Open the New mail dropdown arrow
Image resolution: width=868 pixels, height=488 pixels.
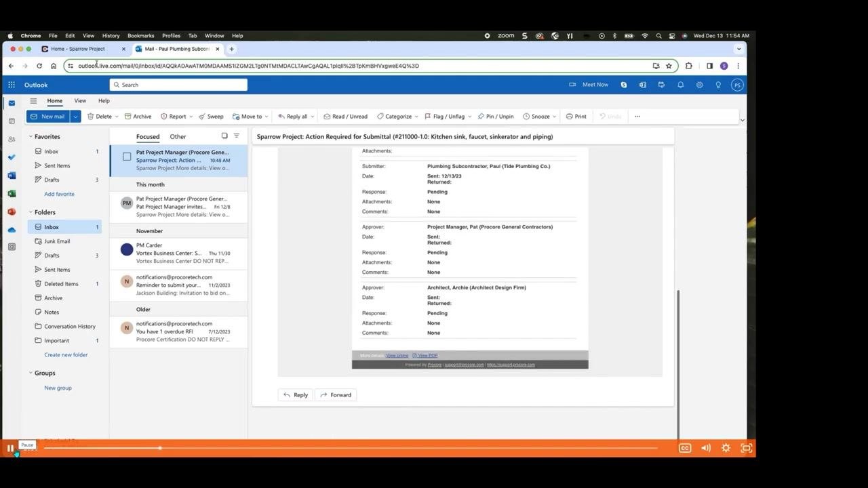pos(75,117)
